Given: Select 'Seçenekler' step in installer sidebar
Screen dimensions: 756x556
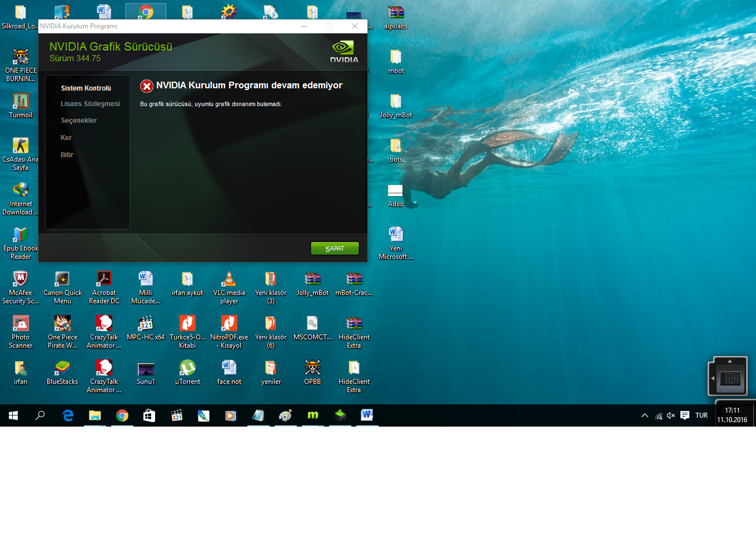Looking at the screenshot, I should pos(79,121).
